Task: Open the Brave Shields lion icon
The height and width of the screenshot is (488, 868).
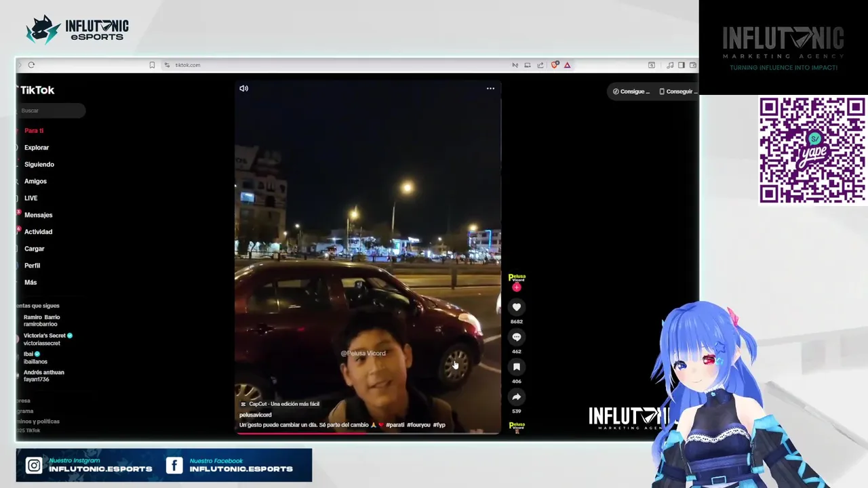Action: point(555,65)
